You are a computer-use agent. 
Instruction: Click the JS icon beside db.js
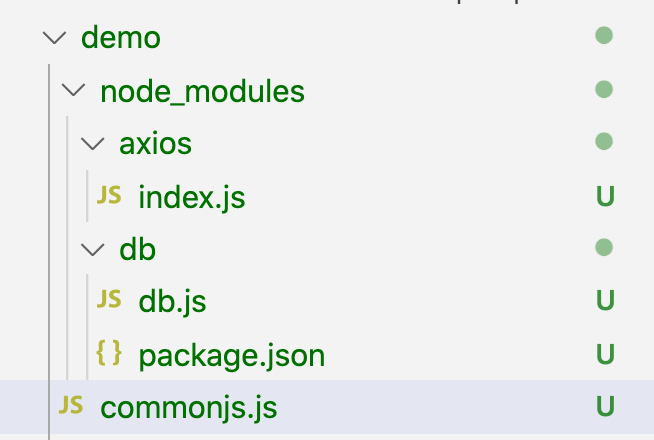[x=109, y=300]
